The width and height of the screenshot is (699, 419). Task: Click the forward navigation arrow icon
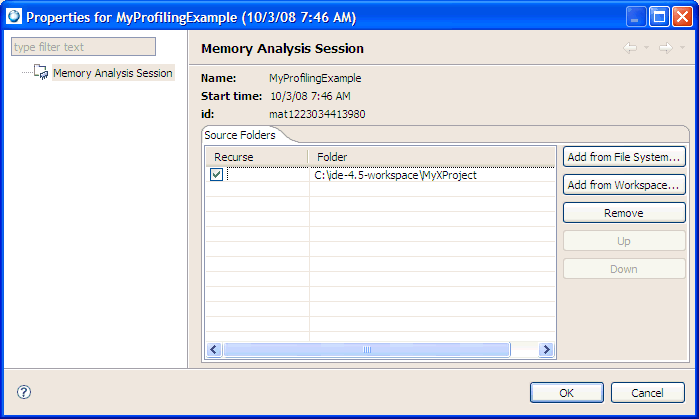664,48
